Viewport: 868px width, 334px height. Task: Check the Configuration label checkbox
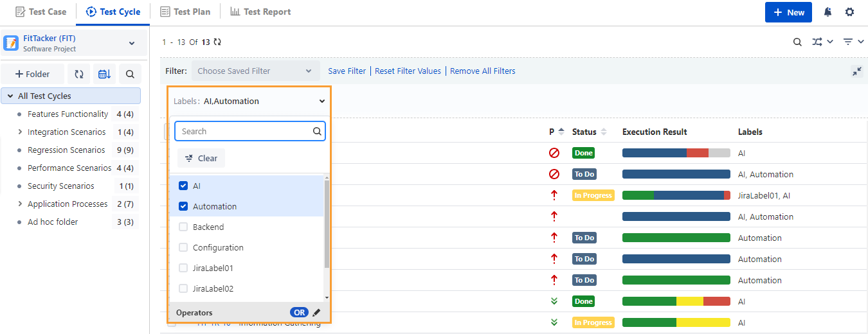pyautogui.click(x=183, y=247)
